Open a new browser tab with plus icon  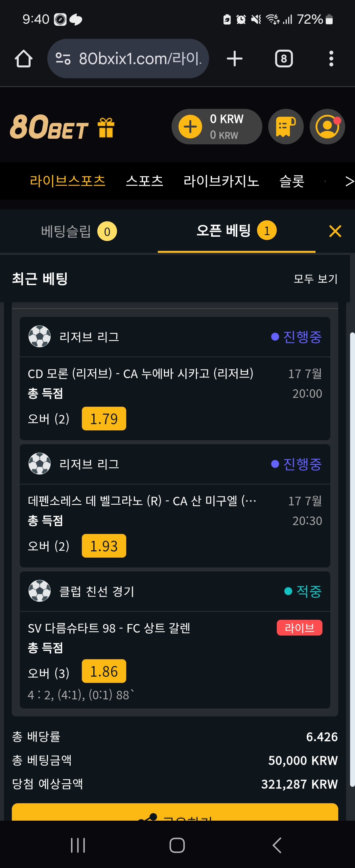[234, 59]
